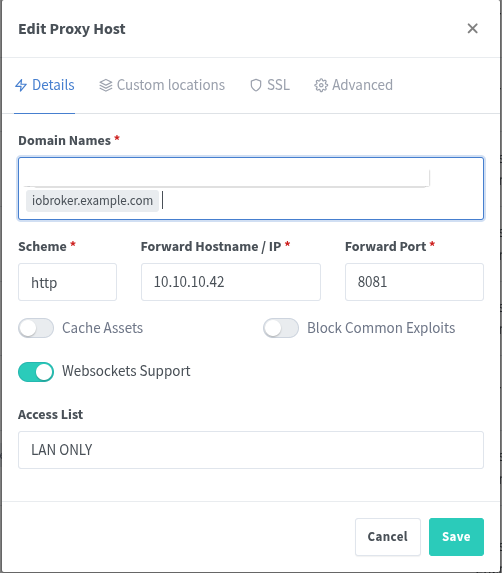Close the Edit Proxy Host dialog
The image size is (502, 573).
point(472,29)
